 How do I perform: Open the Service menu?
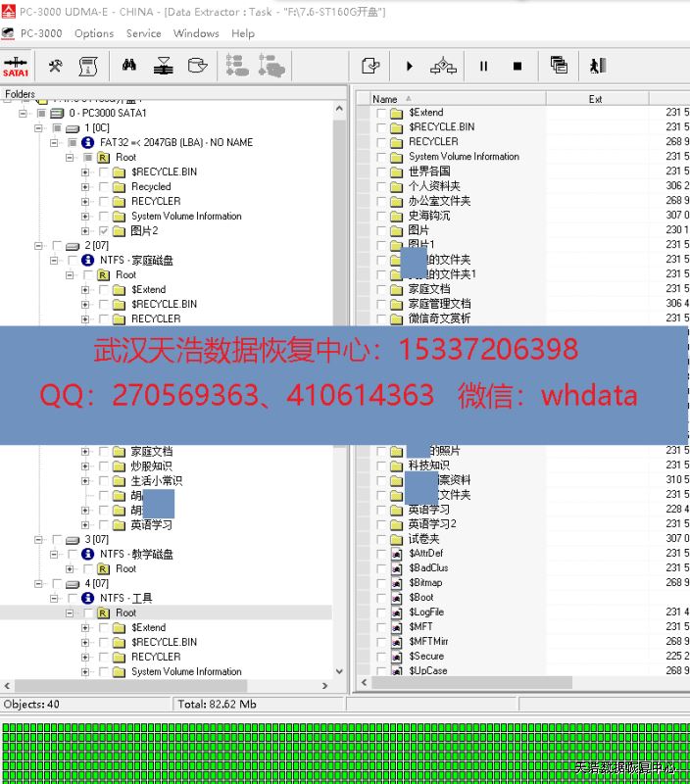coord(143,33)
